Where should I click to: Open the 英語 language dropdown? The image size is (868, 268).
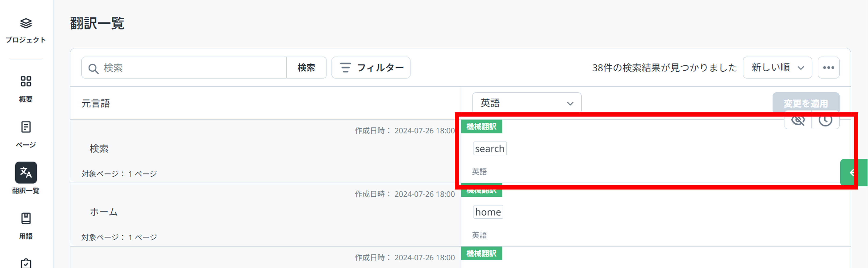(x=527, y=103)
